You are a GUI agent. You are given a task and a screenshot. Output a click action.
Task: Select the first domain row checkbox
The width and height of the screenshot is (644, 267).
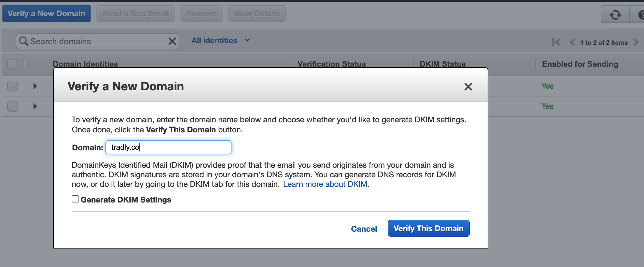tap(13, 86)
